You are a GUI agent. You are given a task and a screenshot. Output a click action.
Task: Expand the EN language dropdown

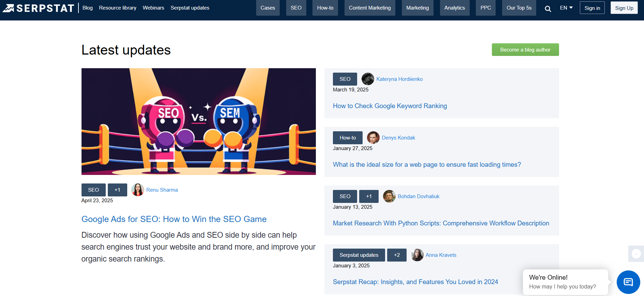566,8
